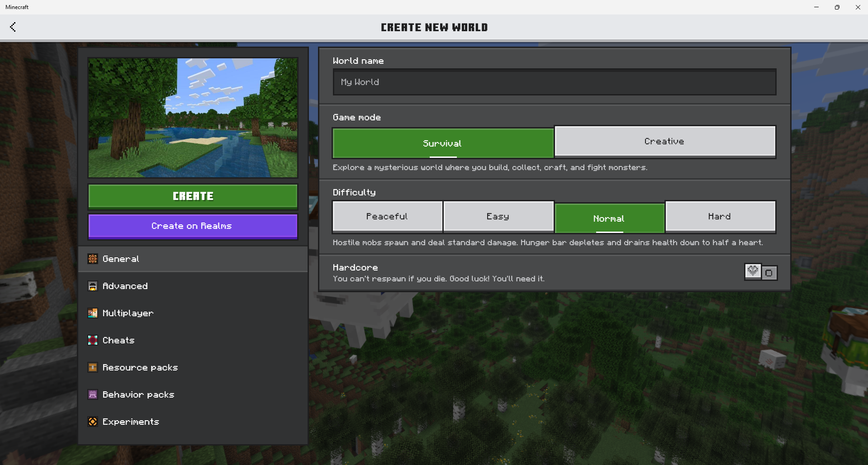The width and height of the screenshot is (868, 465).
Task: Click the Experiments section icon
Action: pos(93,422)
